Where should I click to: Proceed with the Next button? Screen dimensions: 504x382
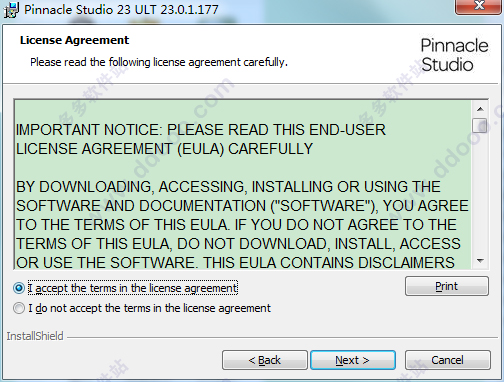353,360
